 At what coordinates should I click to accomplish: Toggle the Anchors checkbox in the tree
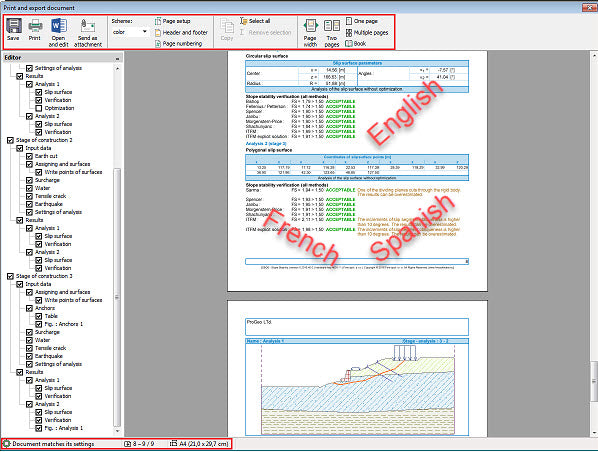(x=29, y=308)
